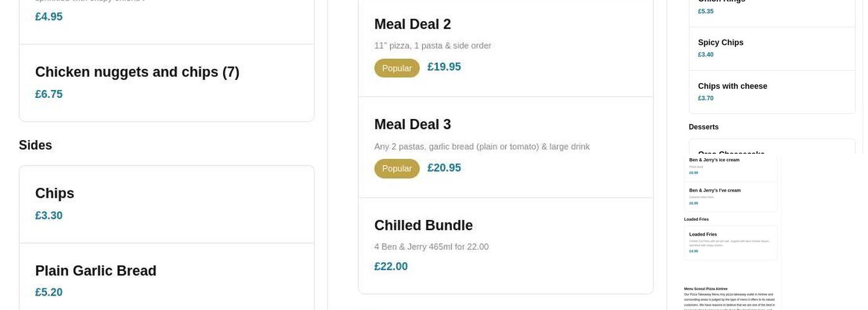The height and width of the screenshot is (310, 868).
Task: Select the Chilled Bundle item
Action: pyautogui.click(x=423, y=226)
